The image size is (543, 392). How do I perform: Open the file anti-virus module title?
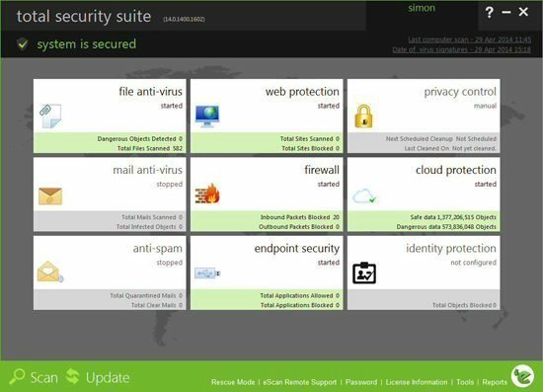[x=150, y=92]
